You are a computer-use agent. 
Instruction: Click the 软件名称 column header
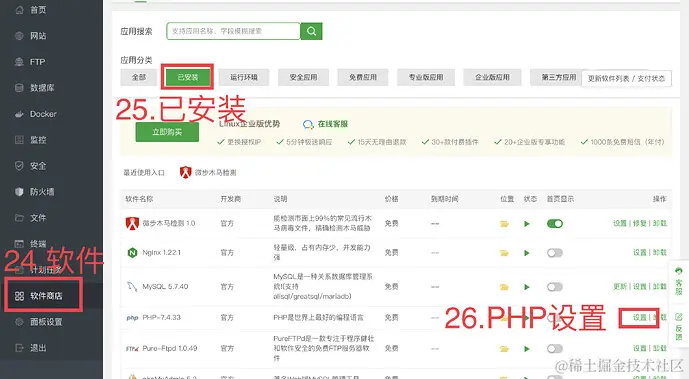139,199
